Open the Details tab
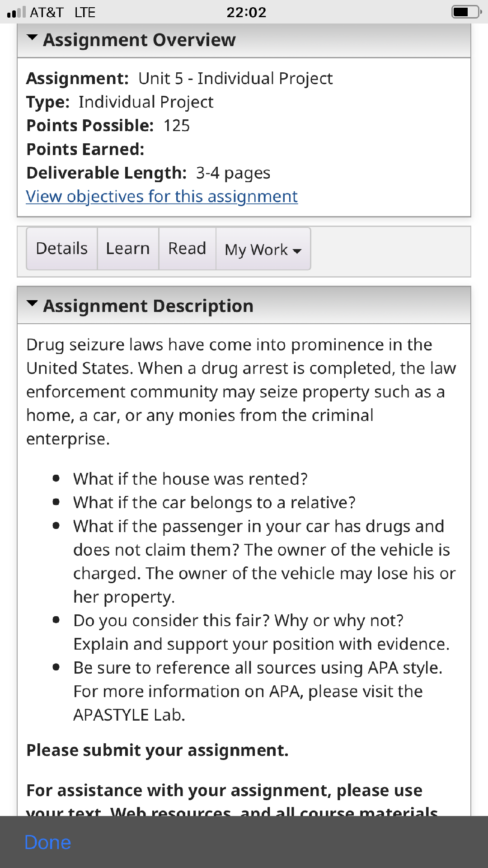Image resolution: width=488 pixels, height=868 pixels. 62,249
